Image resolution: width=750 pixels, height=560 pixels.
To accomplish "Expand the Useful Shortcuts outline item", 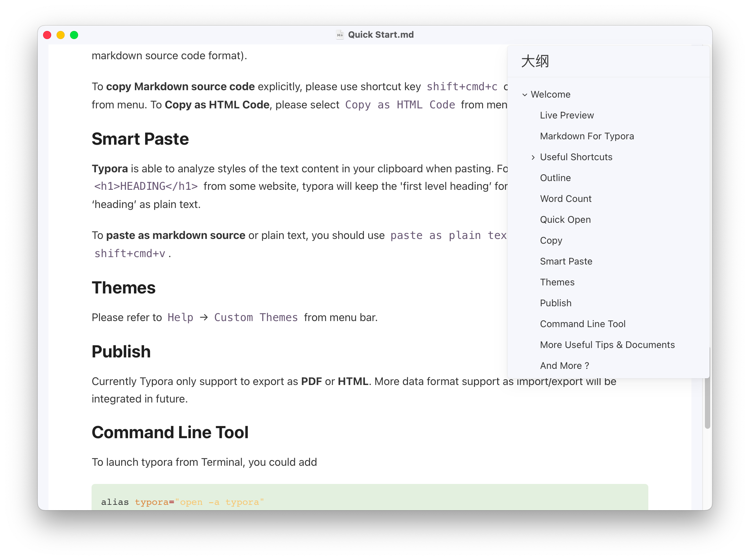I will point(533,157).
